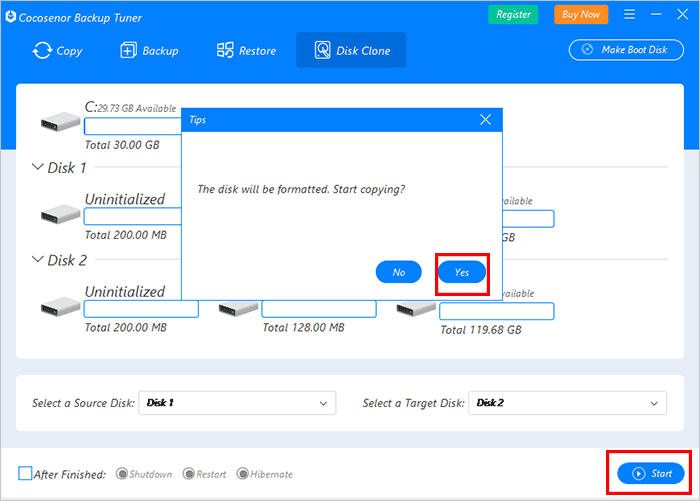Click the 119.68 GB partition drive icon
This screenshot has height=501, width=700.
[x=416, y=308]
